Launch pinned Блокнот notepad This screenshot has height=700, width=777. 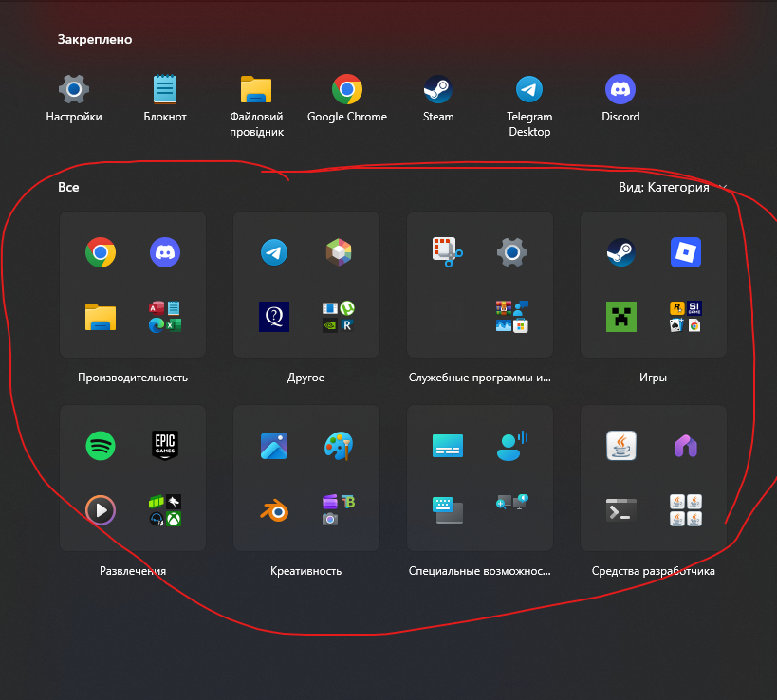click(x=165, y=98)
